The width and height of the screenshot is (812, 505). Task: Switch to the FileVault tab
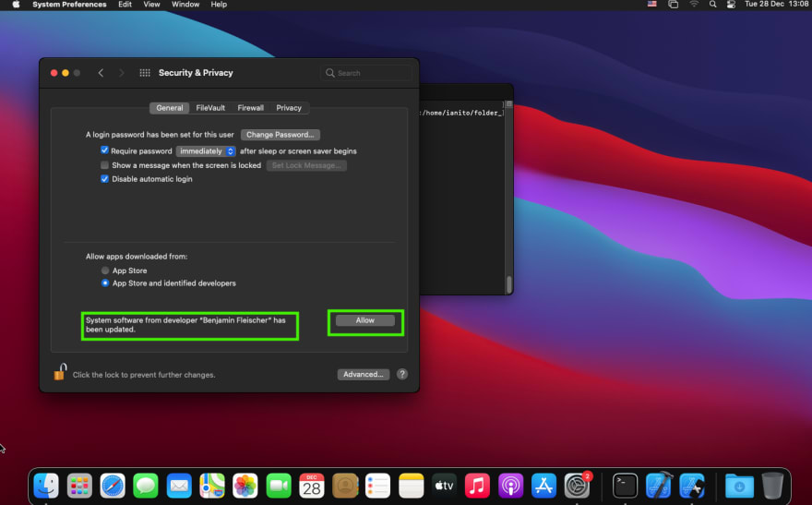[x=210, y=108]
